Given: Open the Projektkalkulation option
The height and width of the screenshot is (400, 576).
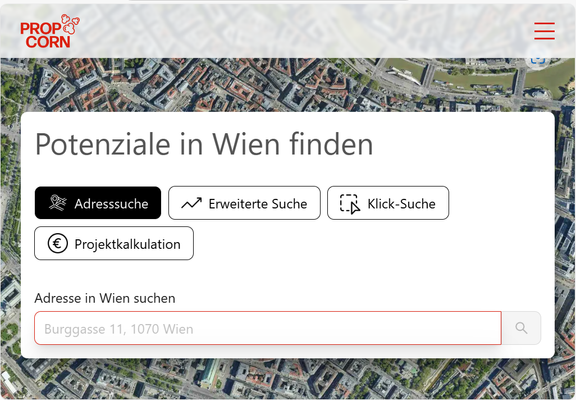Looking at the screenshot, I should click(114, 243).
